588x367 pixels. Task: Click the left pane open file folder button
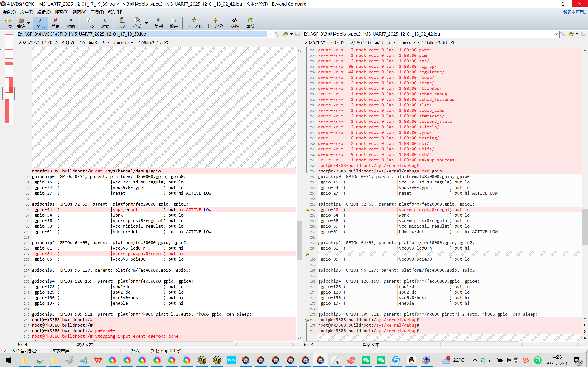(x=285, y=34)
